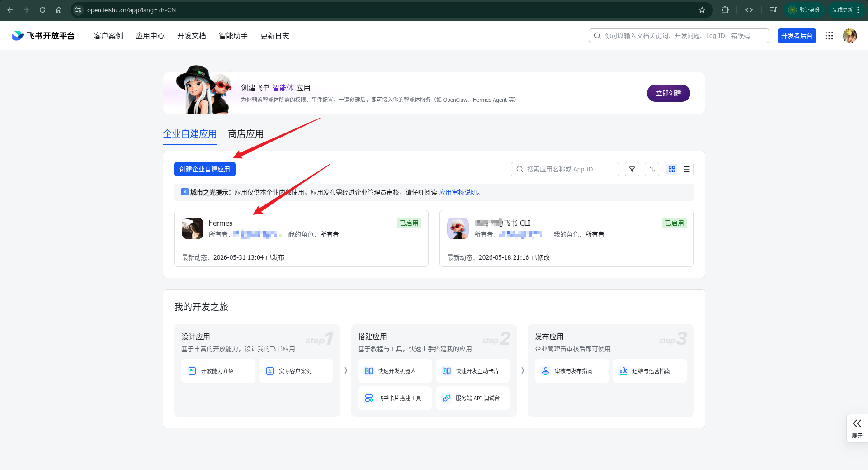Open the media control icon in toolbar
868x470 pixels.
coord(774,10)
